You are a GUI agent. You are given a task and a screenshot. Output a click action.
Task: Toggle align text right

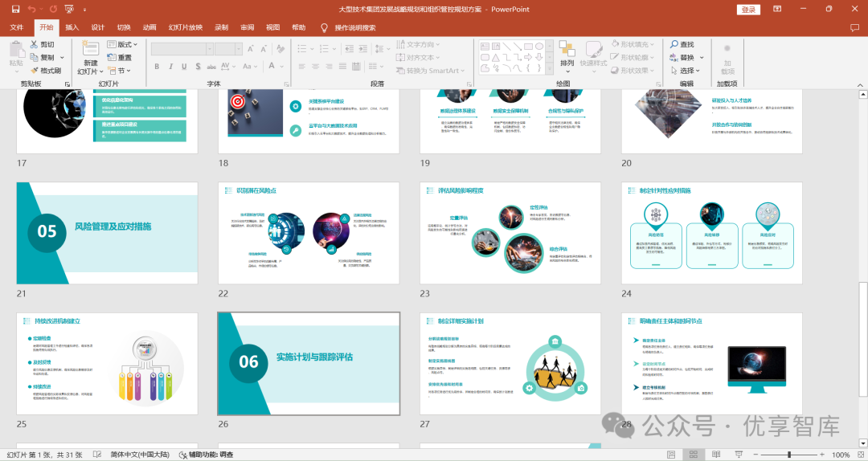[x=329, y=67]
